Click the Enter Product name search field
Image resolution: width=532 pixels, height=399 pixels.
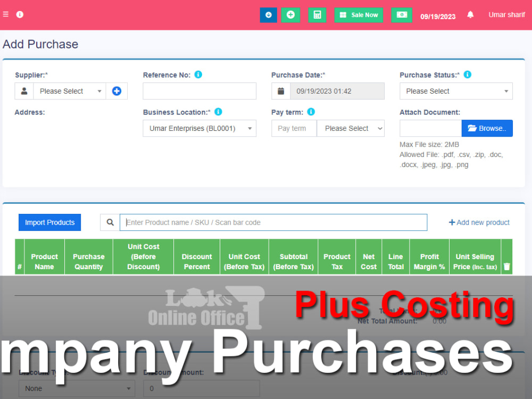[x=273, y=222]
